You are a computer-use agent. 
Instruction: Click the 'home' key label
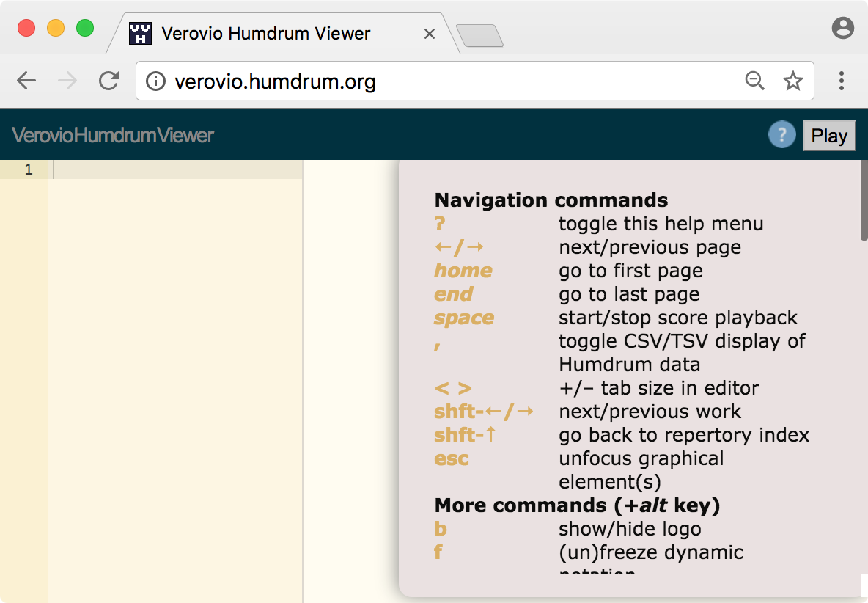[463, 271]
